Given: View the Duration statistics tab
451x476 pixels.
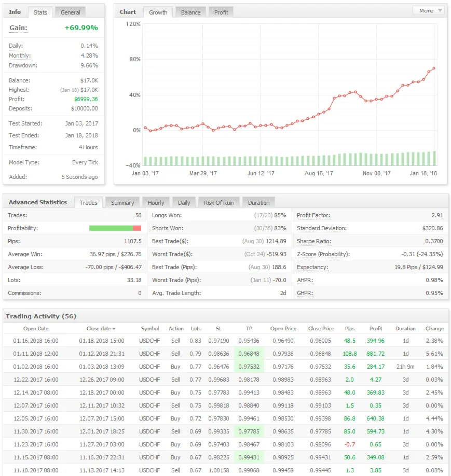Looking at the screenshot, I should click(258, 203).
